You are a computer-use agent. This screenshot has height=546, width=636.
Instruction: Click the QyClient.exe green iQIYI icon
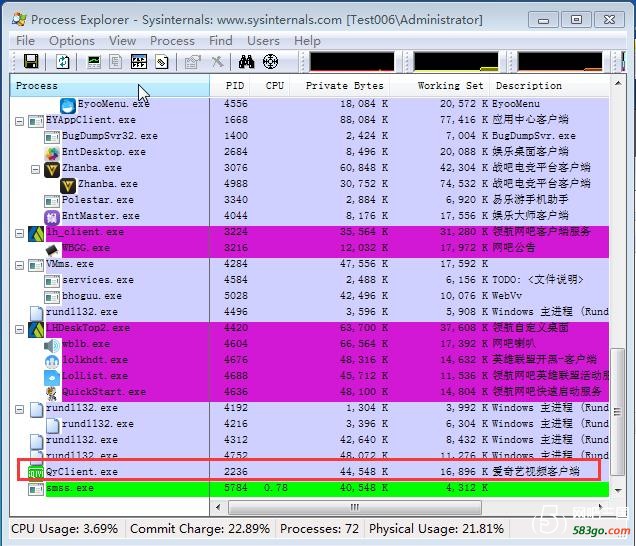(36, 473)
